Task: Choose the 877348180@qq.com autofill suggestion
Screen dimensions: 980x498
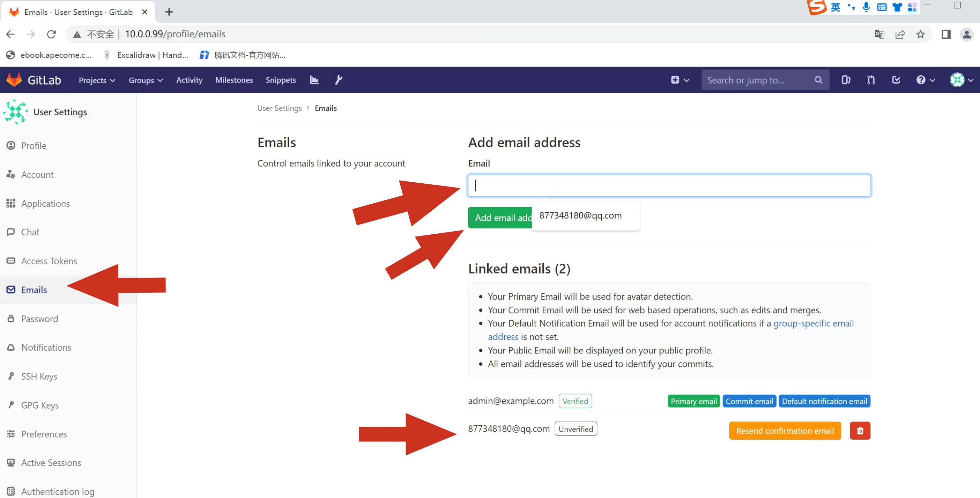Action: pyautogui.click(x=580, y=215)
